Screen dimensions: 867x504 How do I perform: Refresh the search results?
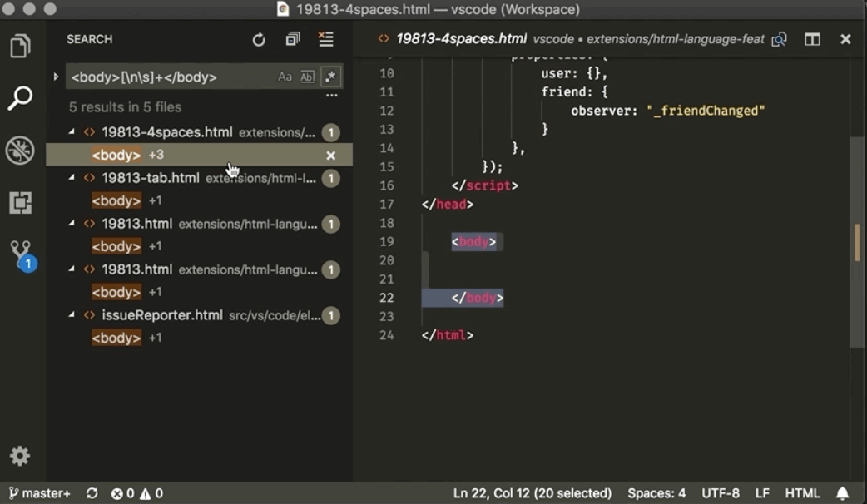(259, 40)
